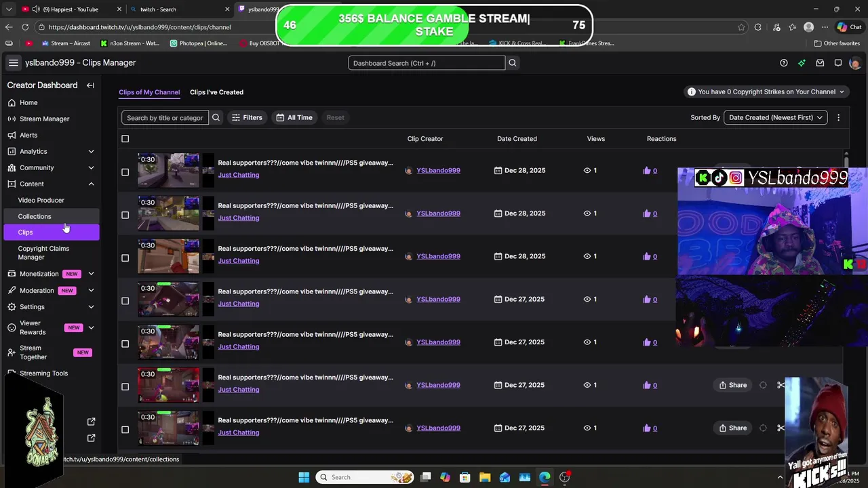Open the Filters button
This screenshot has width=868, height=488.
coord(247,117)
